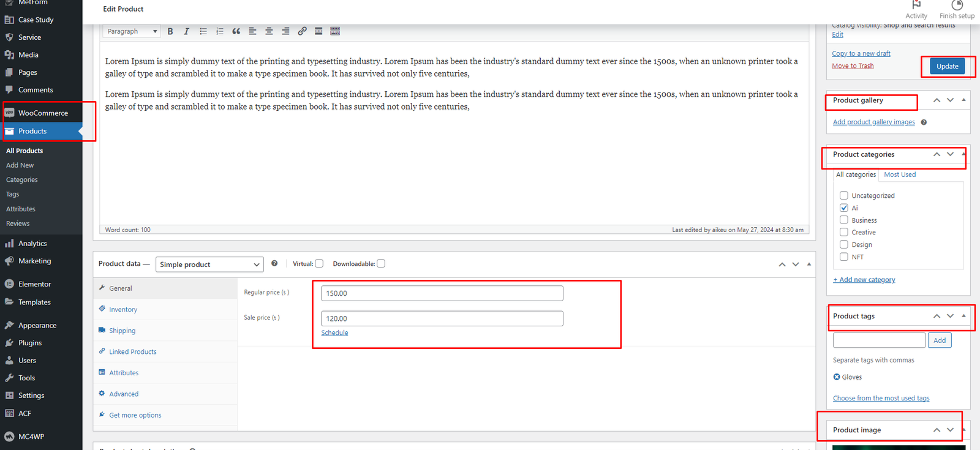Screen dimensions: 980x450
Task: Align text center in editor
Action: (x=269, y=31)
